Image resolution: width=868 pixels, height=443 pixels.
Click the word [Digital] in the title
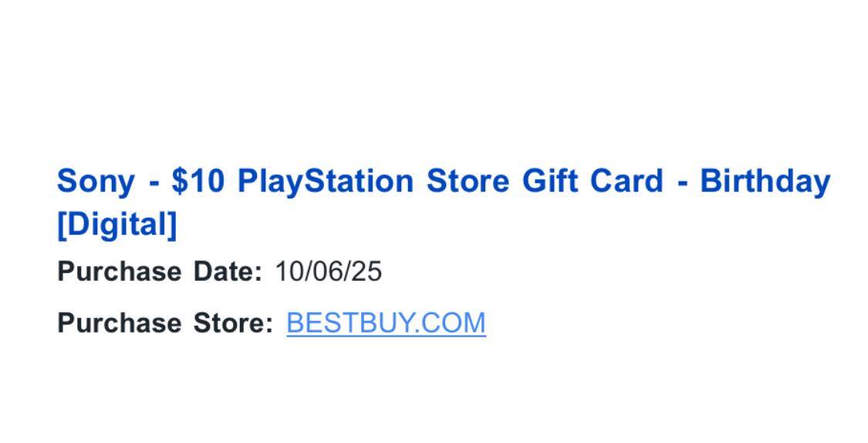[x=117, y=225]
